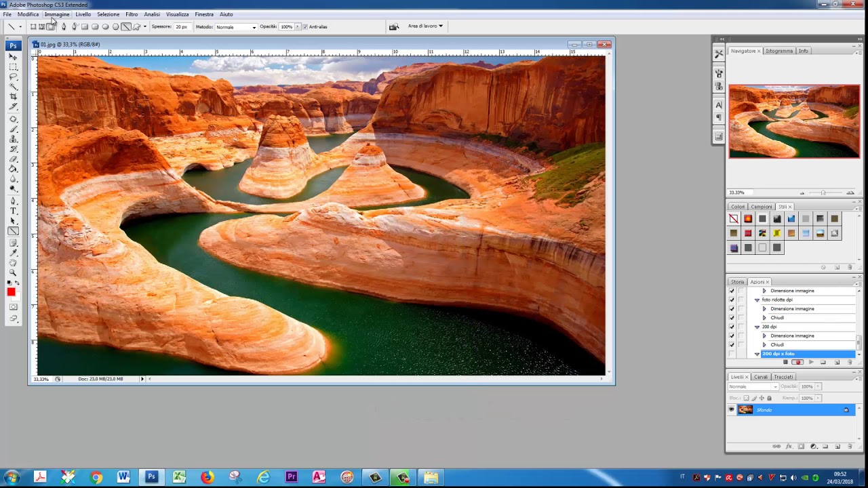Switch to the Storia tab
Image resolution: width=868 pixels, height=488 pixels.
point(737,282)
